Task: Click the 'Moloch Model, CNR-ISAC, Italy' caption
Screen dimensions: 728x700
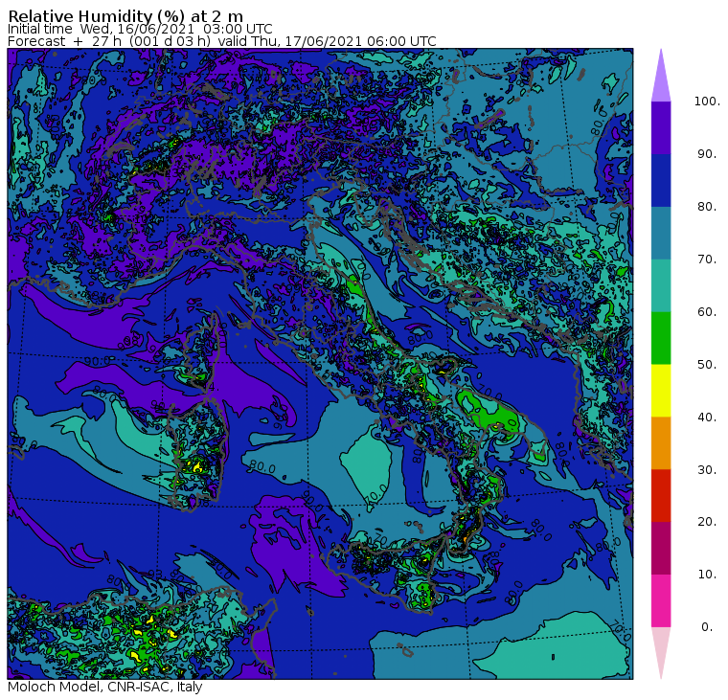Action: tap(105, 687)
